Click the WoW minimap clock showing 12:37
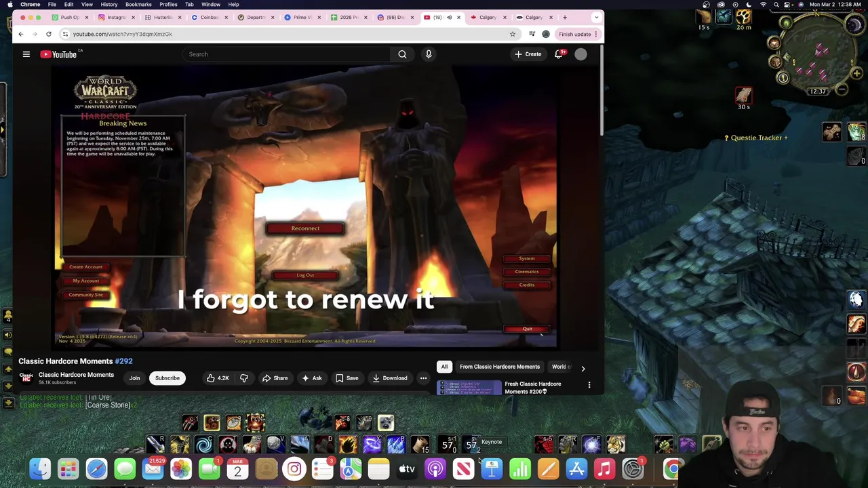 pyautogui.click(x=818, y=91)
